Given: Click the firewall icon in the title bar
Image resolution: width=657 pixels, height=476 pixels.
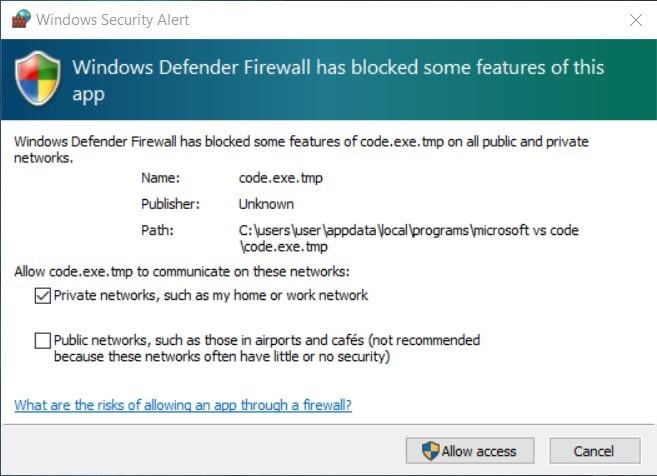Looking at the screenshot, I should (x=22, y=20).
